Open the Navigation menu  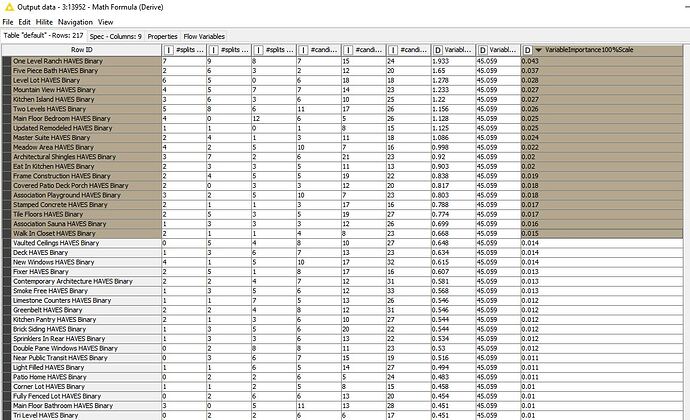[75, 22]
